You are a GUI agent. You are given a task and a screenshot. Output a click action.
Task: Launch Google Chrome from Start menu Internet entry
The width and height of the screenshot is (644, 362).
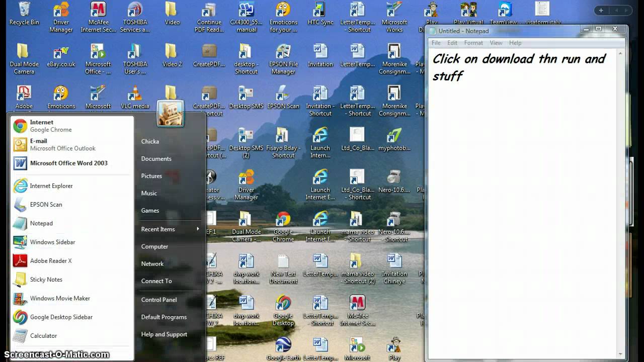[72, 126]
